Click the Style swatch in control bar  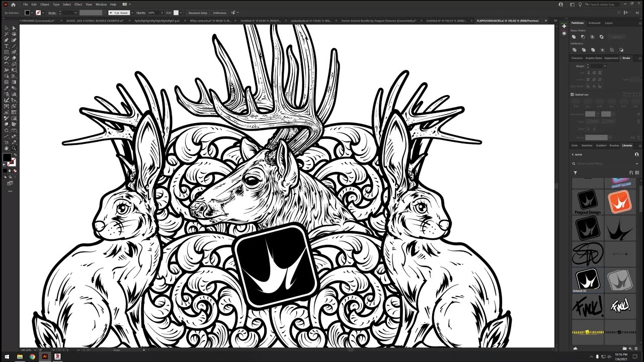click(x=177, y=13)
